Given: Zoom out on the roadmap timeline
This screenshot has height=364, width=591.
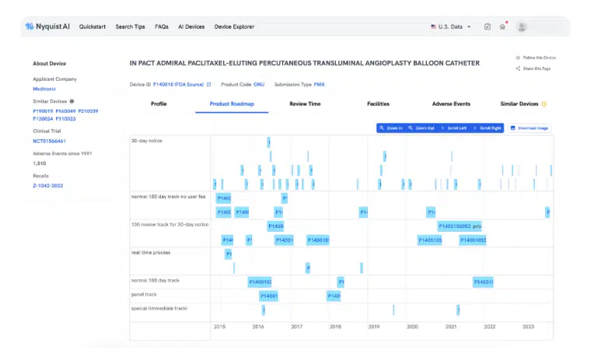Looking at the screenshot, I should point(421,128).
